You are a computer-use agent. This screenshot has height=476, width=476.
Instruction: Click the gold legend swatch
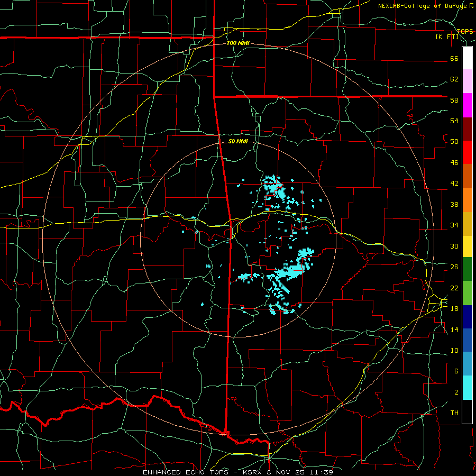(x=467, y=224)
